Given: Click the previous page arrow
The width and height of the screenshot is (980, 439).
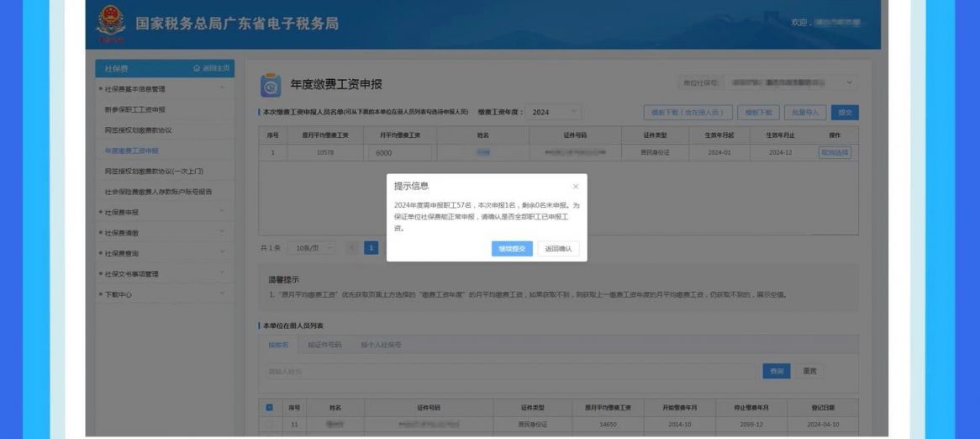Looking at the screenshot, I should [x=352, y=248].
